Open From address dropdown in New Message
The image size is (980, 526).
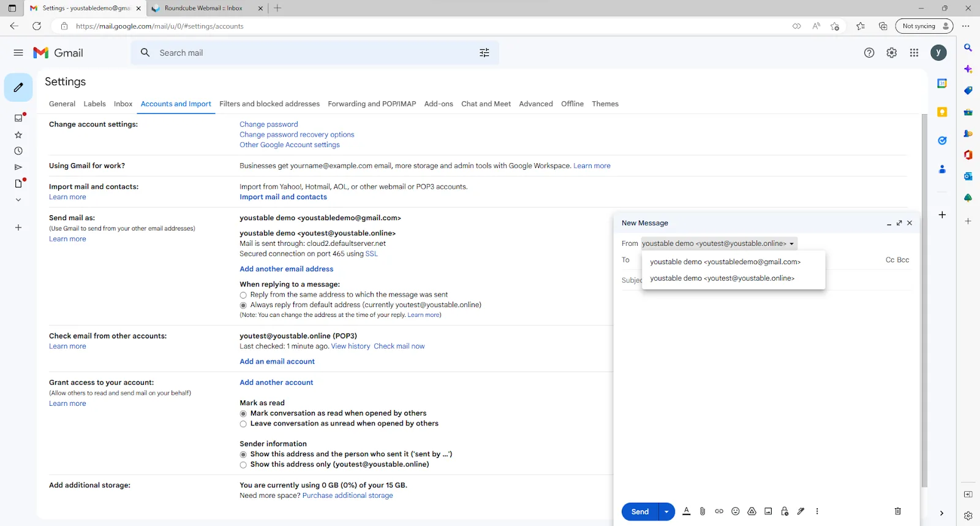[x=719, y=243]
